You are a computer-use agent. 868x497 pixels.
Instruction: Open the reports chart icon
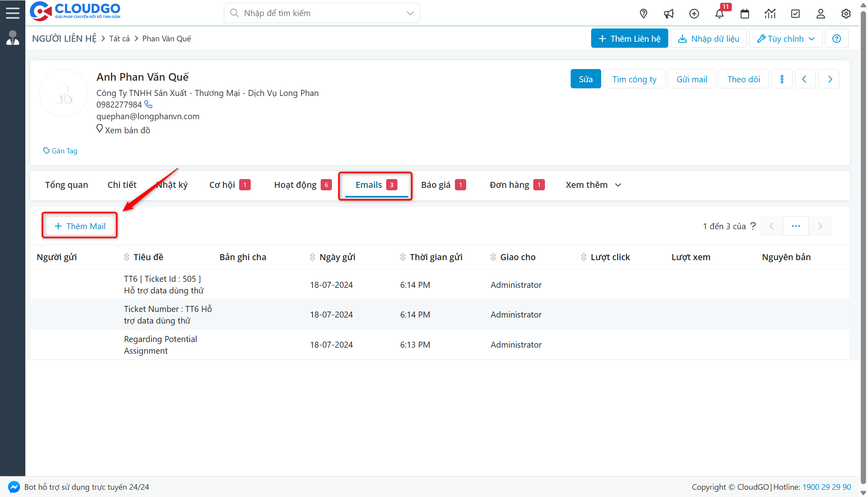(770, 14)
